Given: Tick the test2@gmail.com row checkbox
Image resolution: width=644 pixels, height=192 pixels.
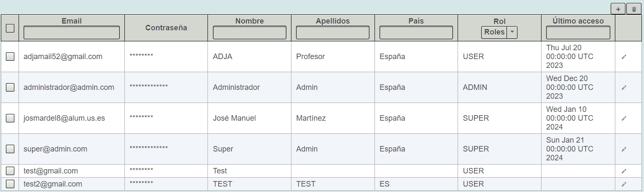Looking at the screenshot, I should click(10, 184).
